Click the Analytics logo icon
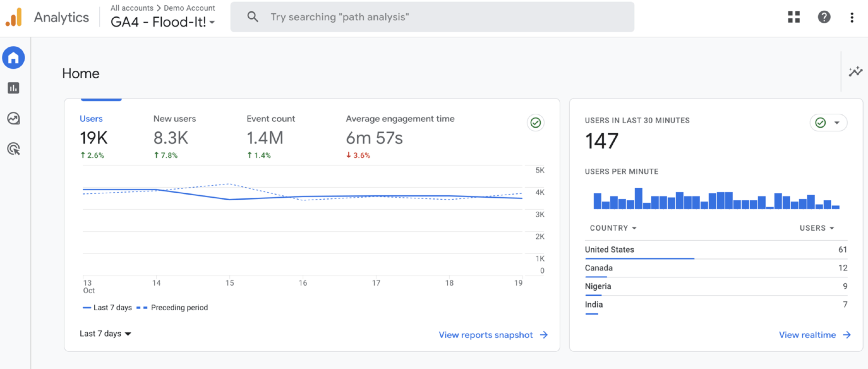 14,17
